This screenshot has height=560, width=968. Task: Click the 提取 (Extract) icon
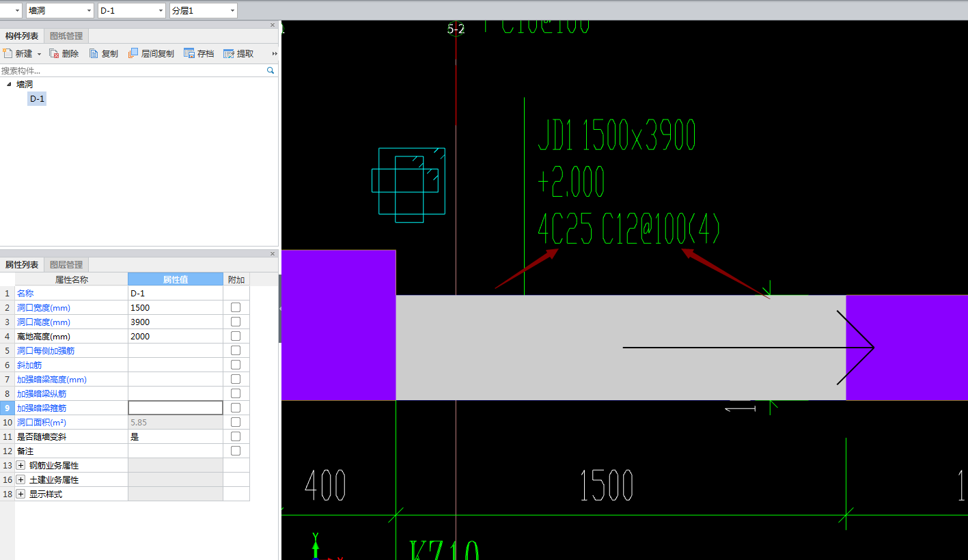tap(229, 53)
